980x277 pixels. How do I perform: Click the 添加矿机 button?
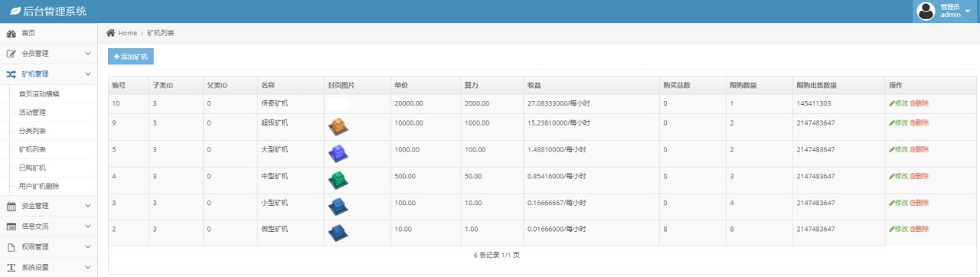(x=131, y=57)
